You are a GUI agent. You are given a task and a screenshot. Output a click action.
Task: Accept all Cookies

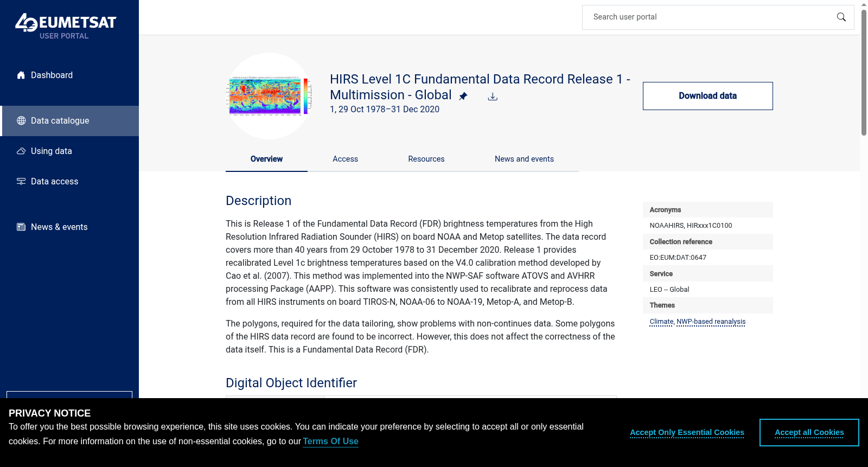coord(809,433)
